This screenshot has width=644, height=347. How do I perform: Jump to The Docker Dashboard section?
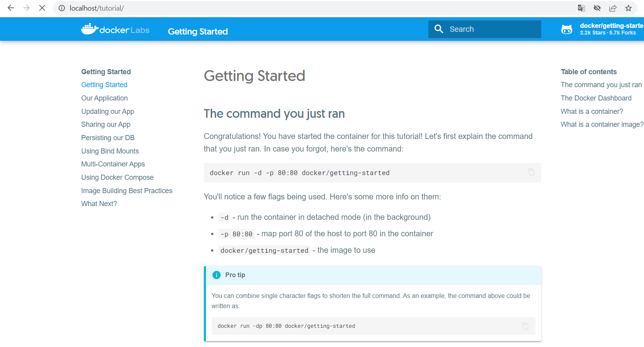596,98
